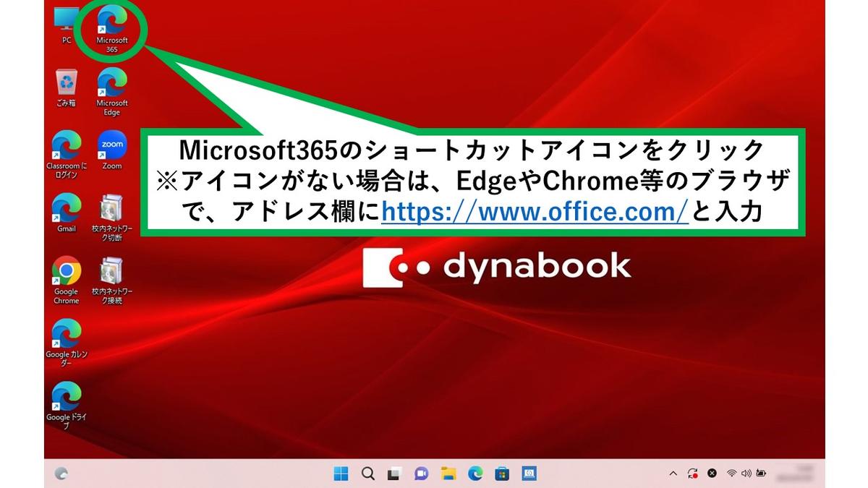868x488 pixels.
Task: Select the Google Chrome desktop icon
Action: click(x=67, y=281)
